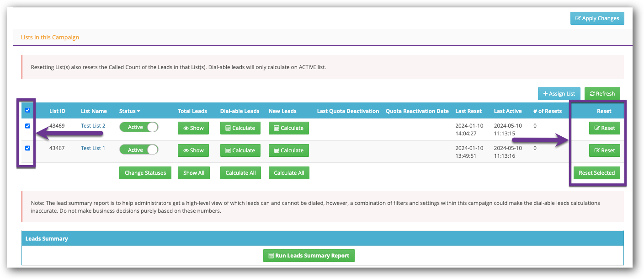Viewport: 644px width, 279px height.
Task: Reset Test List 2
Action: point(604,128)
